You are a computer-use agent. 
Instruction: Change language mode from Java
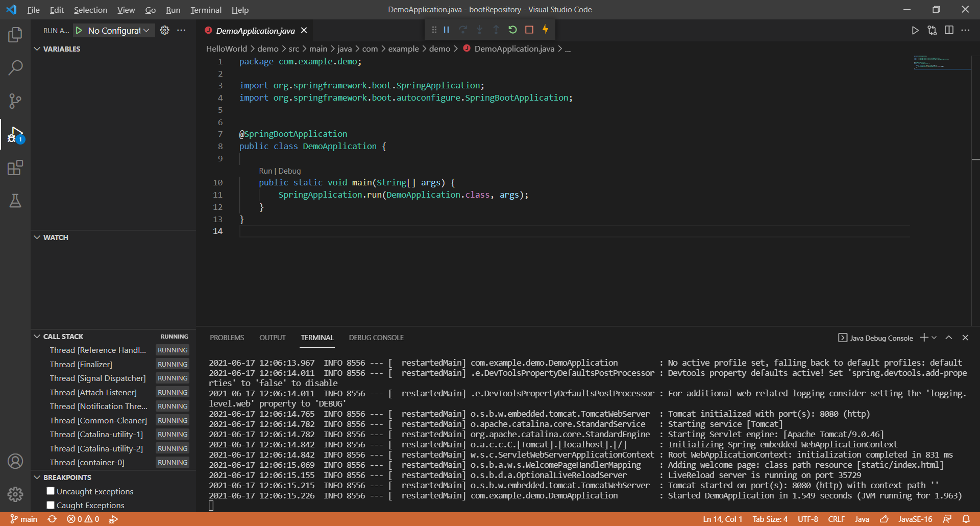coord(862,519)
